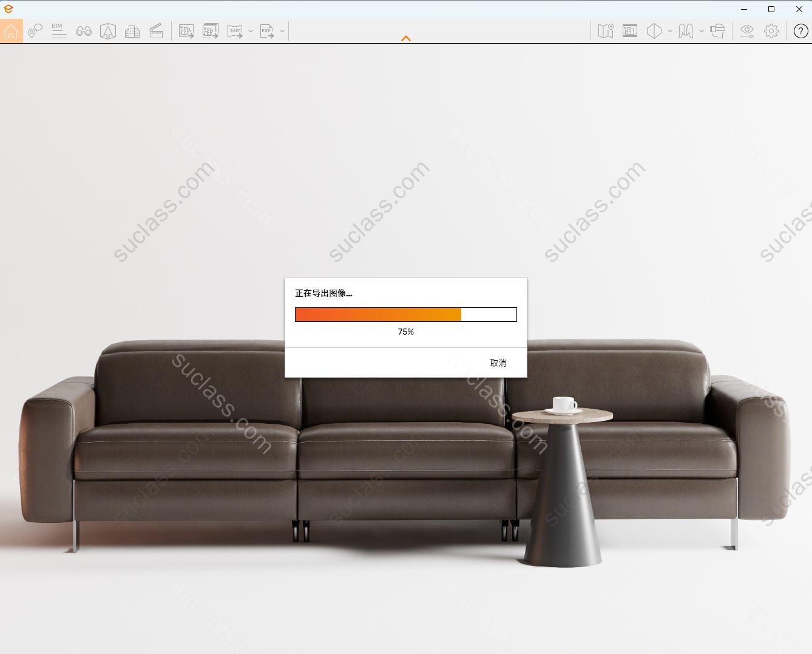Open the rendering style dropdown arrow

(x=670, y=31)
